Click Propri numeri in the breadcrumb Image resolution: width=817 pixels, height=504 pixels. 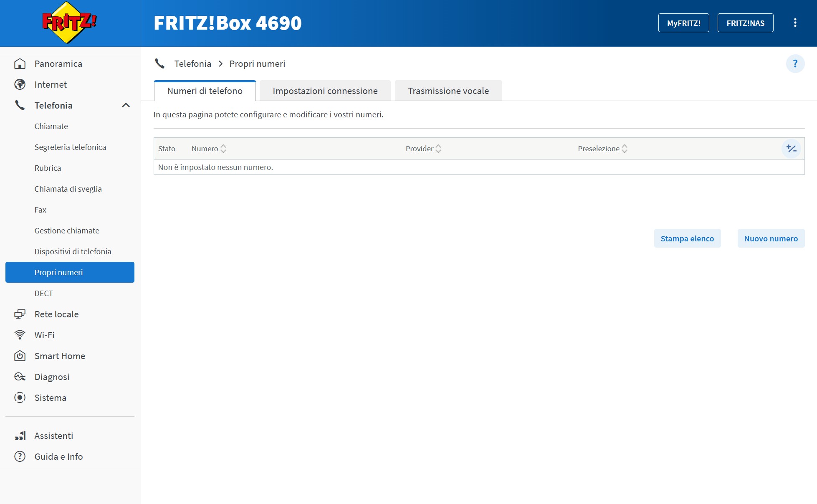click(x=257, y=63)
